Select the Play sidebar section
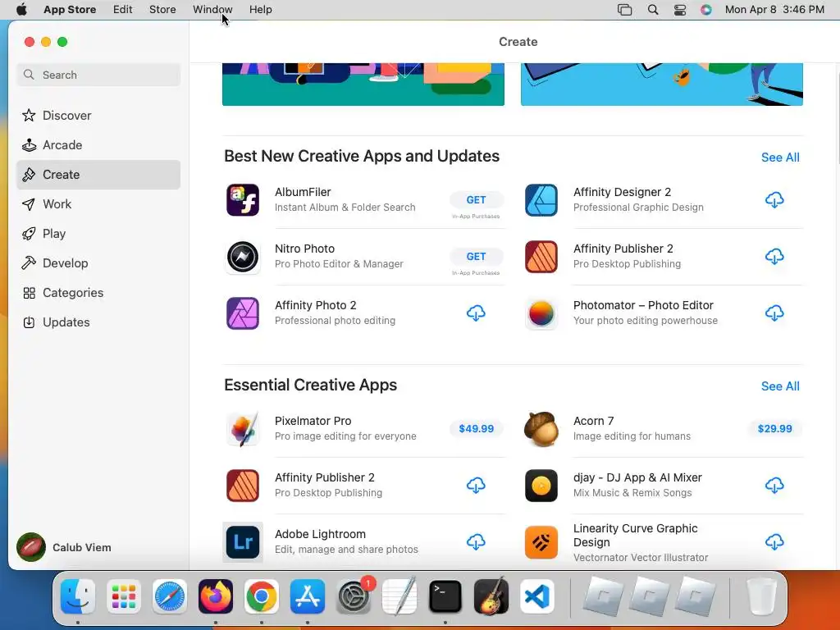 point(98,234)
